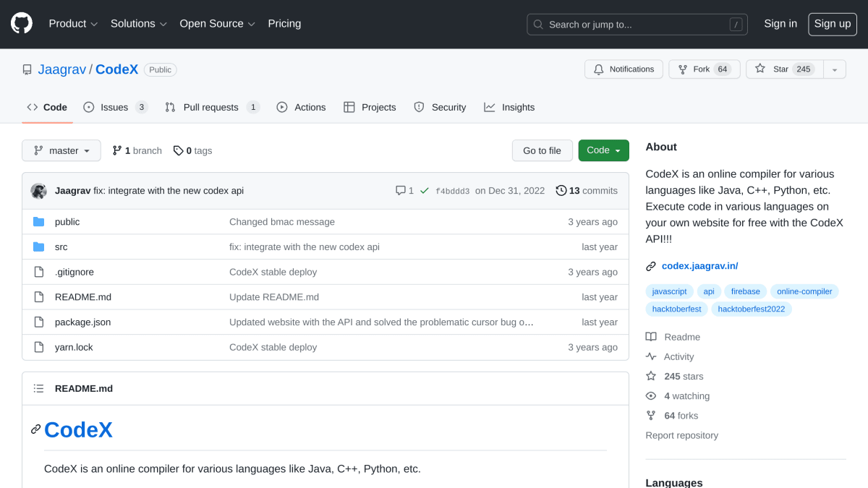868x488 pixels.
Task: Click the link icon beside codex.jaagrav.in
Action: [651, 266]
